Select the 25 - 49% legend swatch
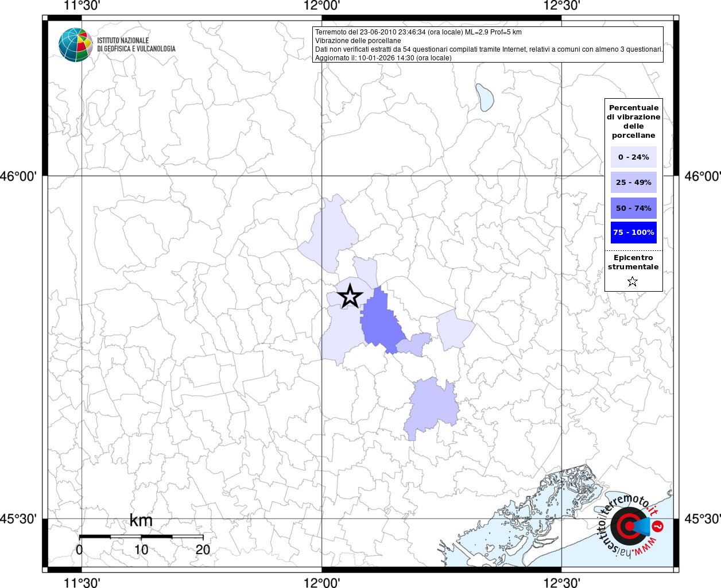Image resolution: width=721 pixels, height=588 pixels. tap(633, 183)
